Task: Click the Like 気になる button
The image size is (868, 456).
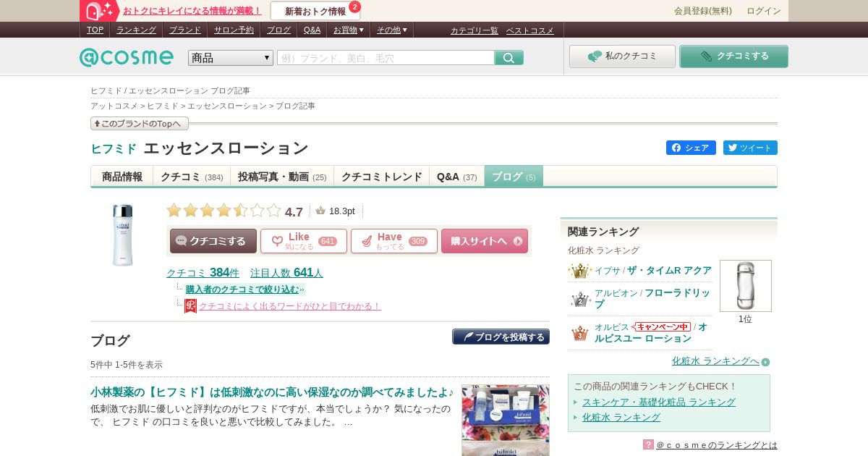Action: point(304,241)
